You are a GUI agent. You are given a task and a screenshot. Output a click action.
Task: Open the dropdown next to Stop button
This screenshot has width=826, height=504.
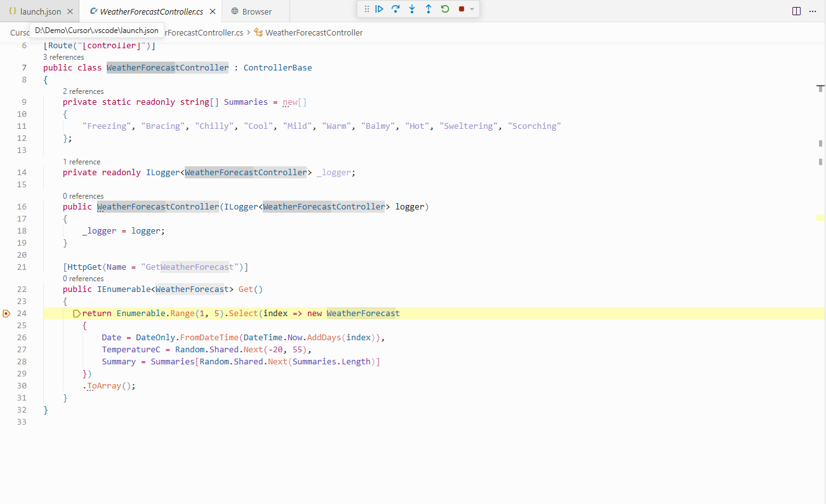pyautogui.click(x=472, y=9)
